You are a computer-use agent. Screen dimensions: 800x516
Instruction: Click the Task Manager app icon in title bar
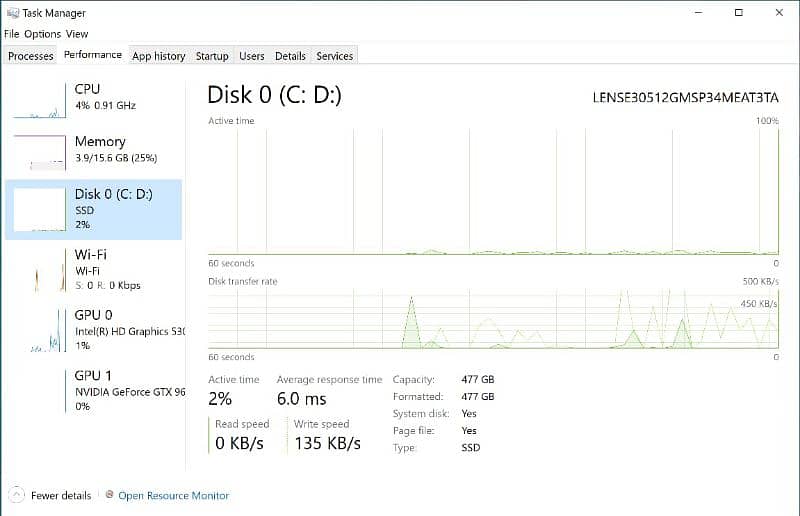pyautogui.click(x=12, y=13)
